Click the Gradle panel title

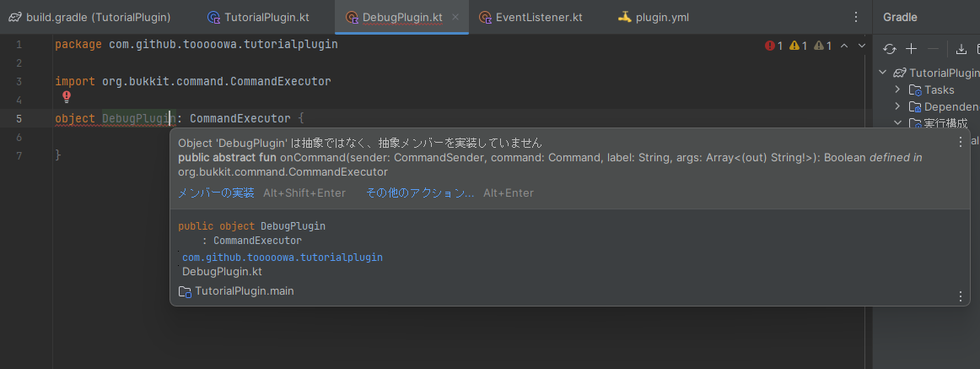900,18
